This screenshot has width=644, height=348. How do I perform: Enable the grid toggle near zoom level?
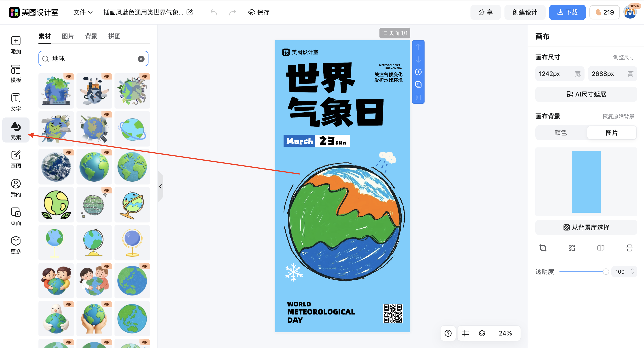(x=465, y=333)
